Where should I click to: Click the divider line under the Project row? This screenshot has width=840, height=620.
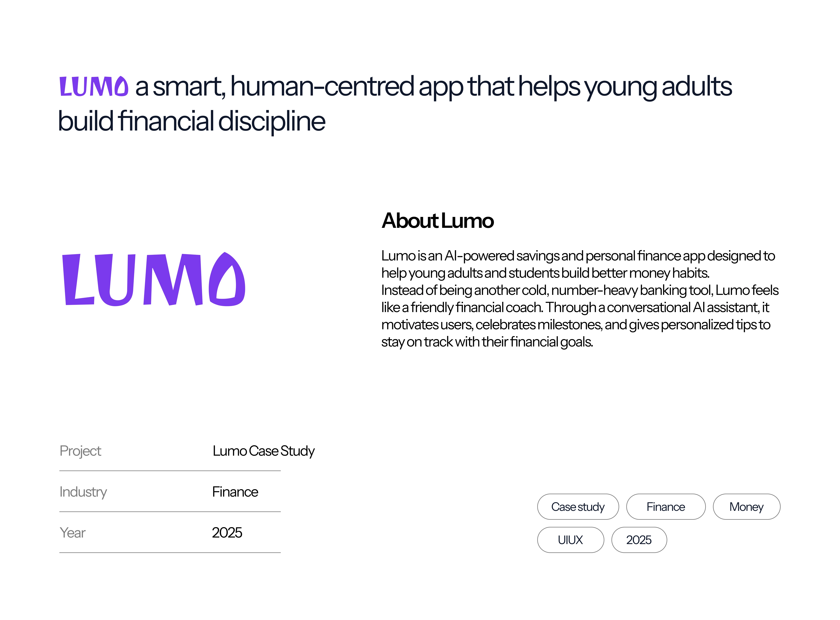pyautogui.click(x=170, y=471)
